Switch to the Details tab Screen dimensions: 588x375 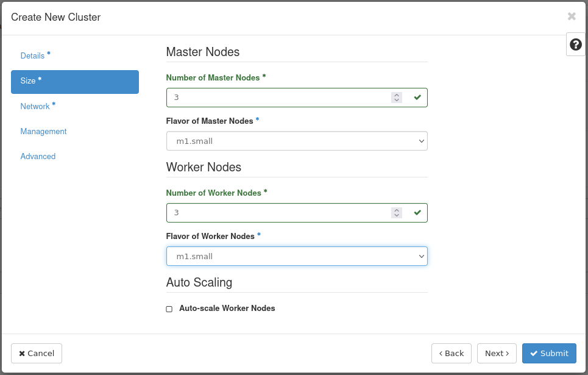[32, 55]
